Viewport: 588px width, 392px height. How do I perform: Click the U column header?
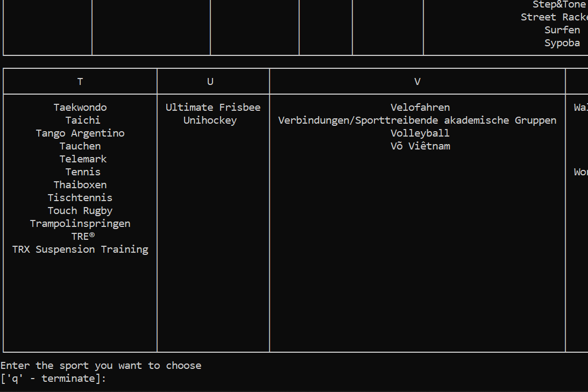pyautogui.click(x=210, y=82)
